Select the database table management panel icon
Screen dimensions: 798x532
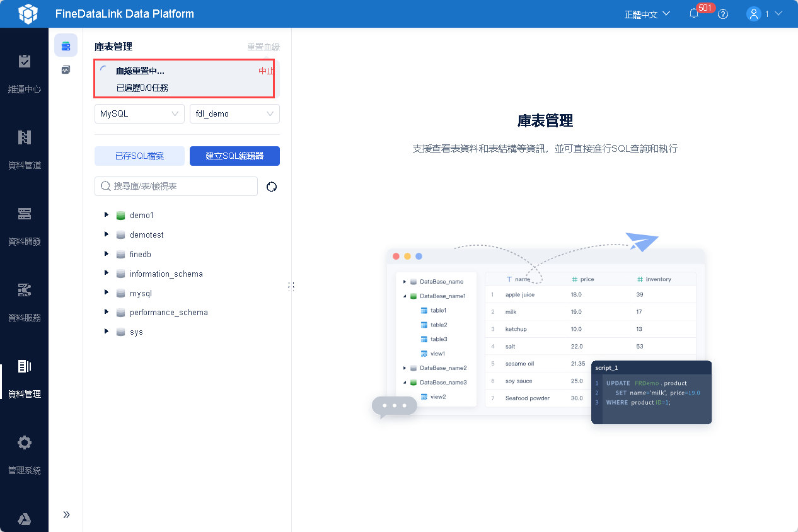[66, 45]
